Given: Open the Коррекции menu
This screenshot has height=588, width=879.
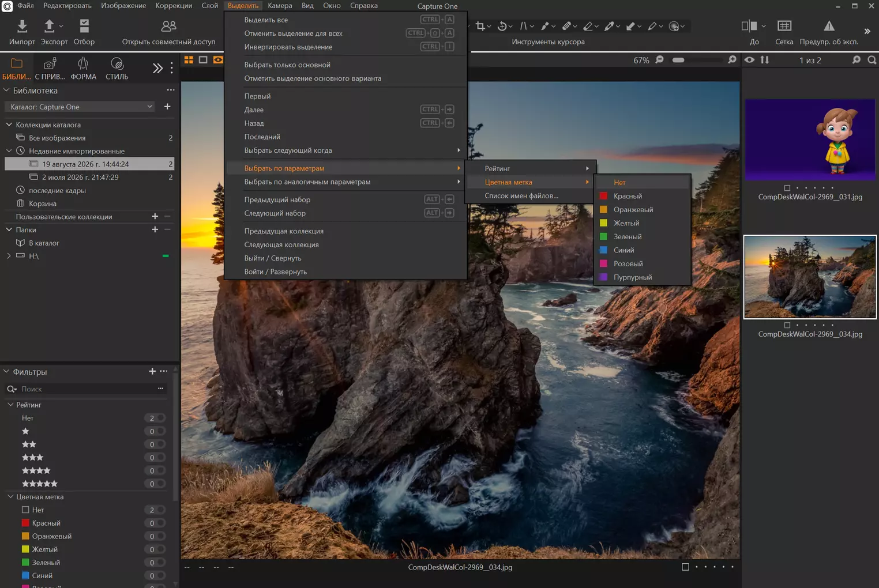Looking at the screenshot, I should click(174, 6).
